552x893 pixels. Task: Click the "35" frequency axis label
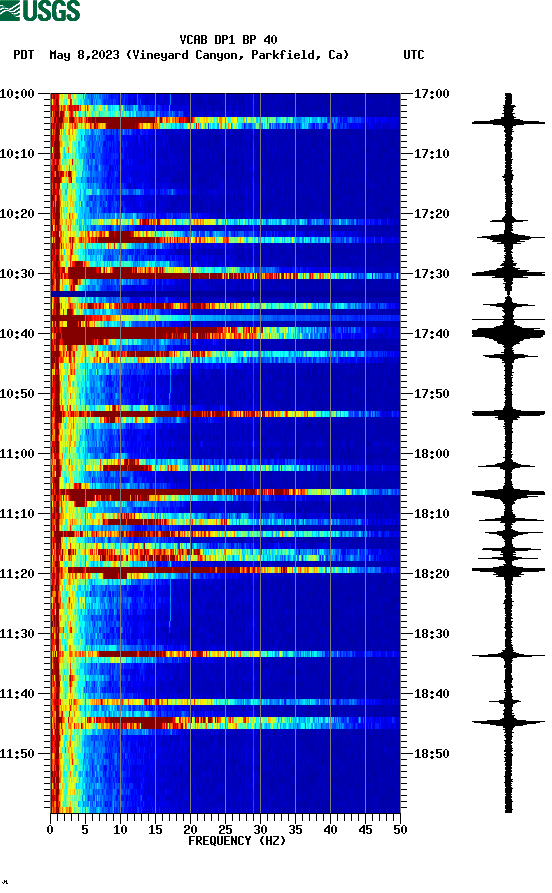point(295,830)
